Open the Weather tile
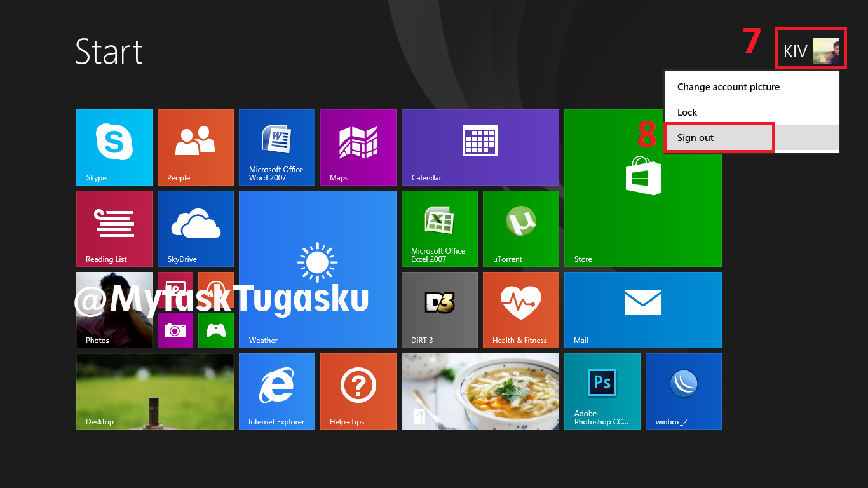868x488 pixels. 318,269
